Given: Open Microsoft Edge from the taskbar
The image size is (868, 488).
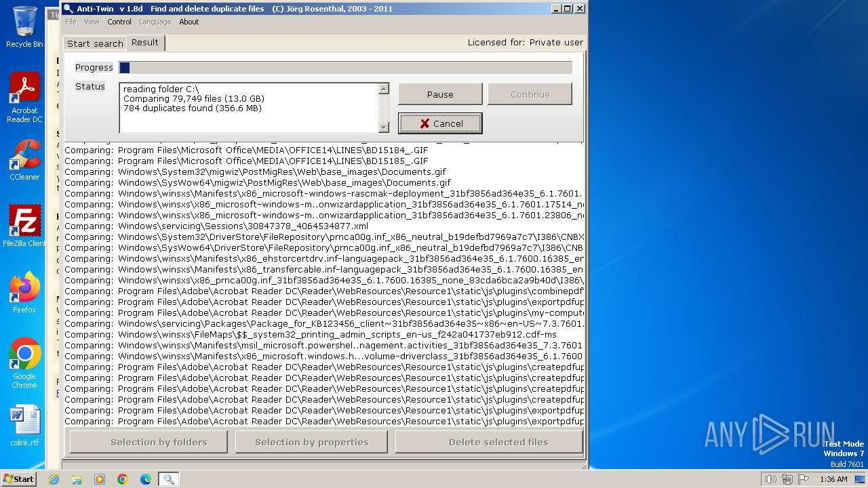Looking at the screenshot, I should tap(146, 479).
